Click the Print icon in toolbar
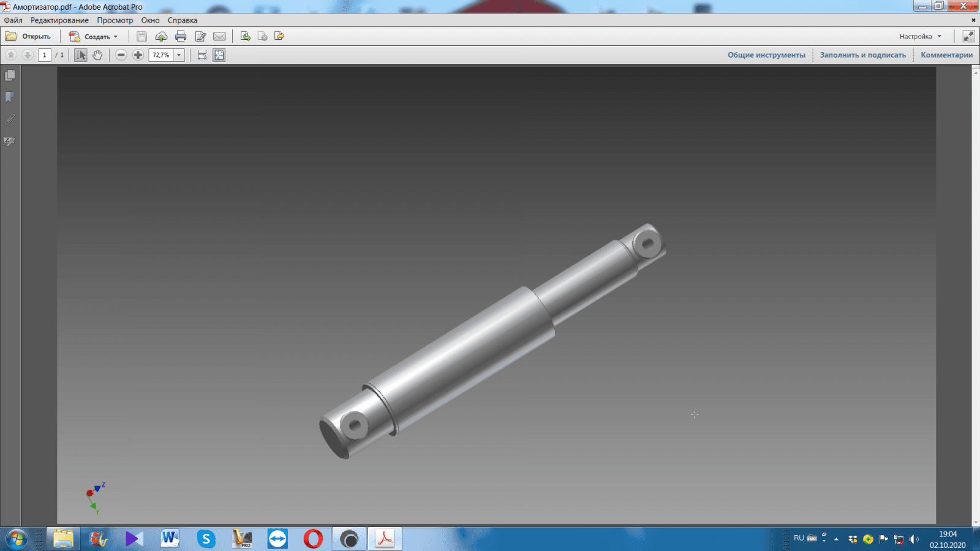The width and height of the screenshot is (980, 551). point(180,37)
